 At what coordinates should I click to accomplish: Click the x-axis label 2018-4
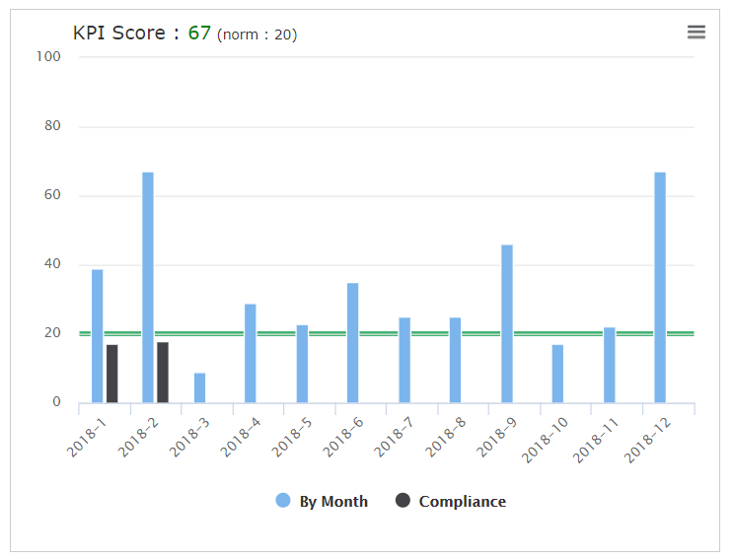coord(240,438)
